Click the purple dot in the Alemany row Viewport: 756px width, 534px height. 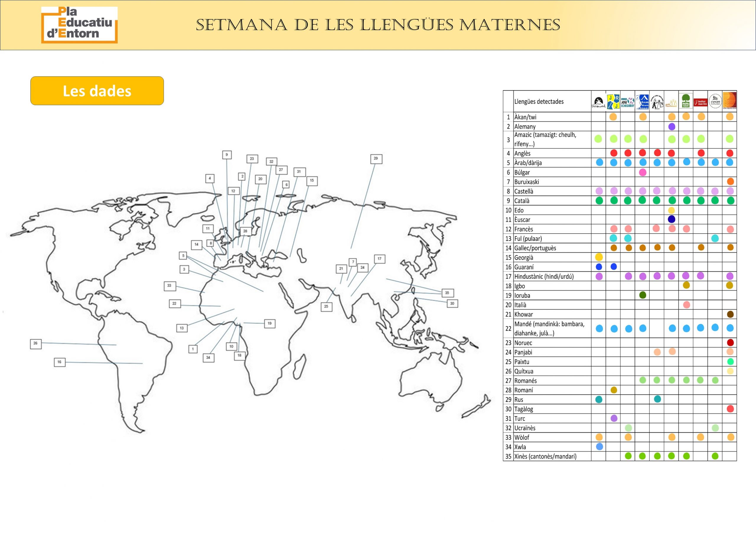[672, 126]
